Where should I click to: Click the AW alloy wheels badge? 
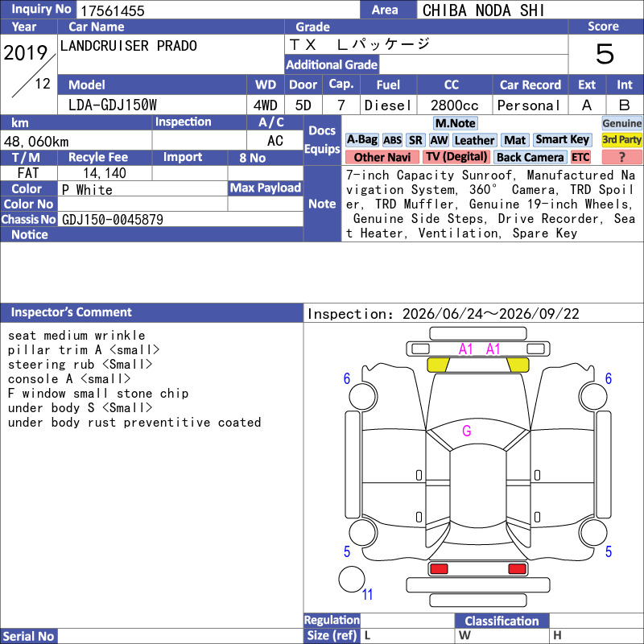coord(439,140)
